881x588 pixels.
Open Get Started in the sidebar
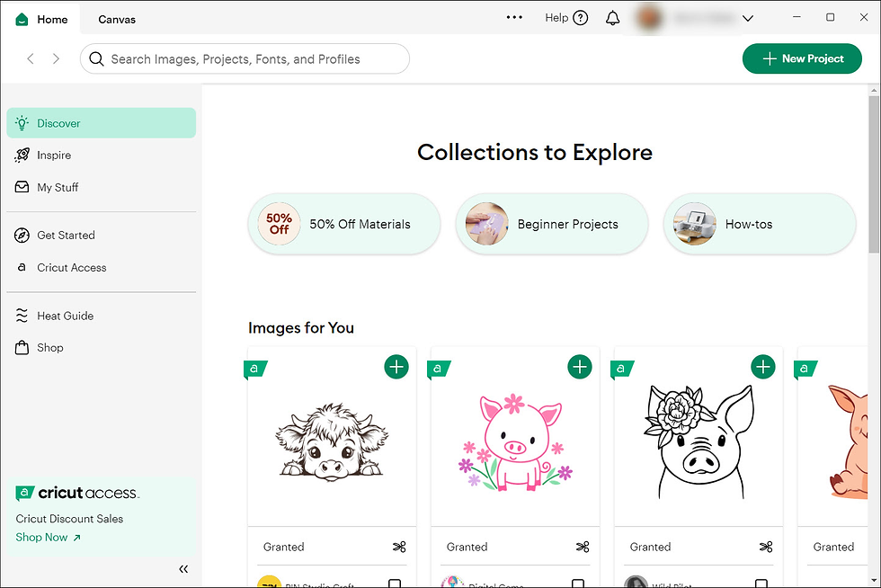point(101,235)
